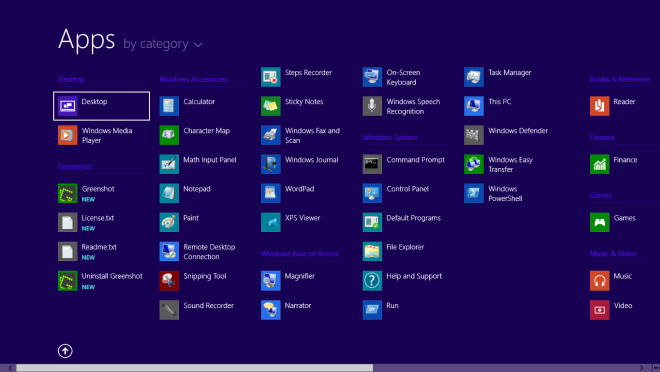660x372 pixels.
Task: Launch Command Prompt icon
Action: click(373, 164)
